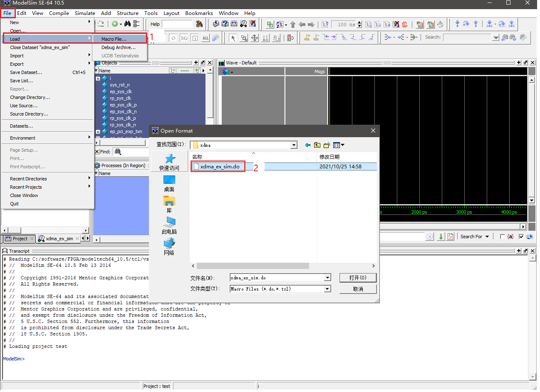Click the Break simulation red stop icon

click(x=404, y=25)
